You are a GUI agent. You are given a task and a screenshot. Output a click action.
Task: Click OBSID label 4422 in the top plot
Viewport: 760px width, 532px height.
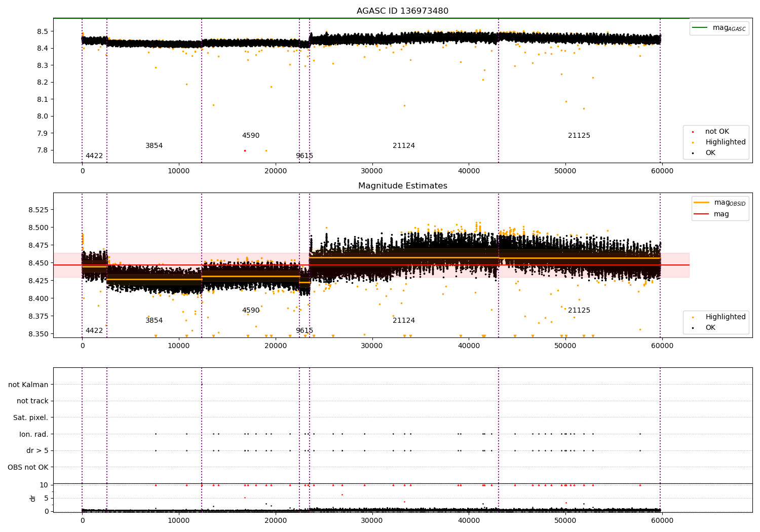click(94, 156)
